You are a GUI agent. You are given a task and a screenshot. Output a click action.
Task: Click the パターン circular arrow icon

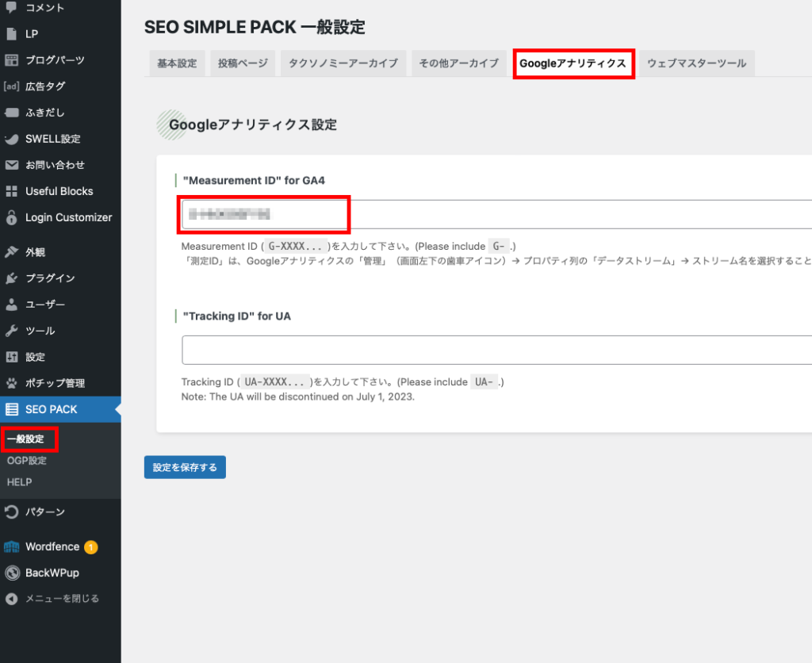tap(11, 512)
